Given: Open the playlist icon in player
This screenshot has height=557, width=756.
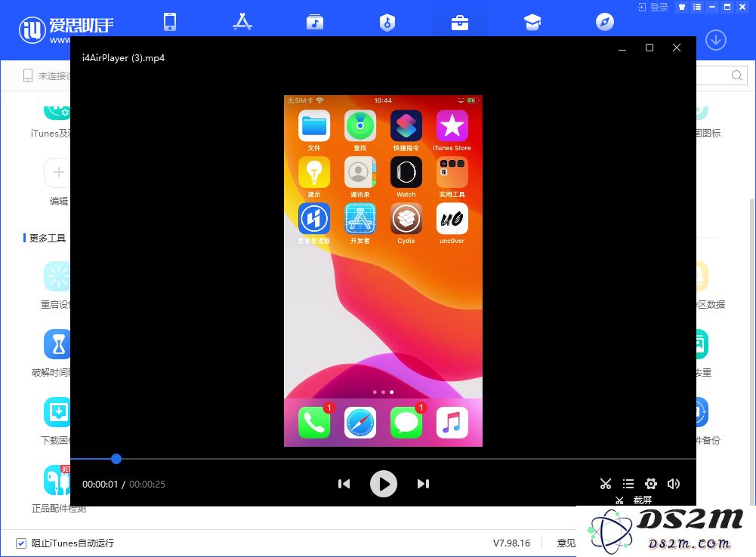Looking at the screenshot, I should [x=628, y=484].
